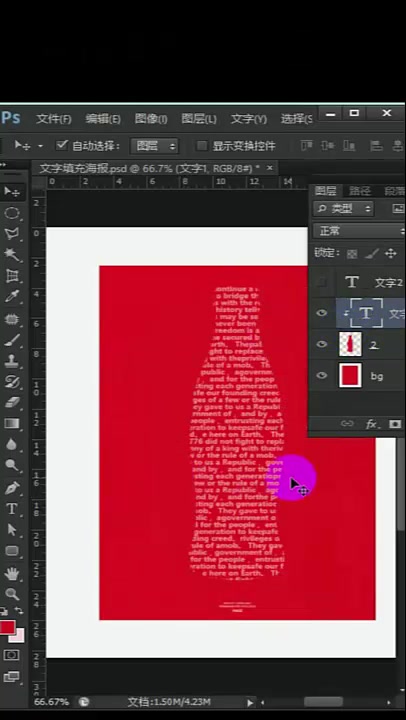406x720 pixels.
Task: Toggle Quick Mask mode
Action: (x=11, y=654)
